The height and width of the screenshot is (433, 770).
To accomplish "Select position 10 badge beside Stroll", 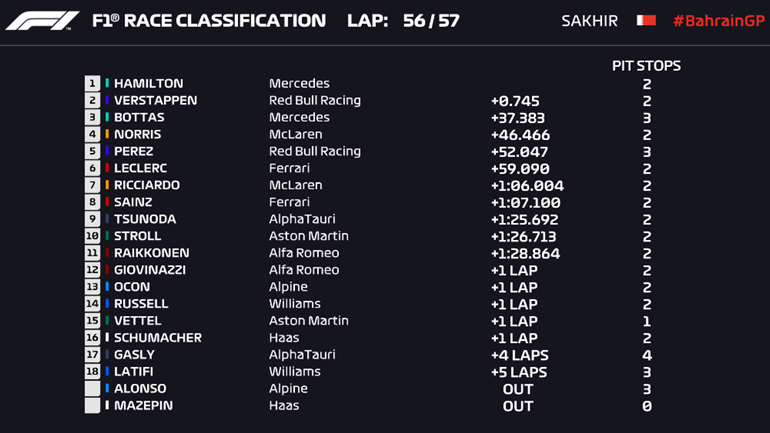I will [93, 236].
